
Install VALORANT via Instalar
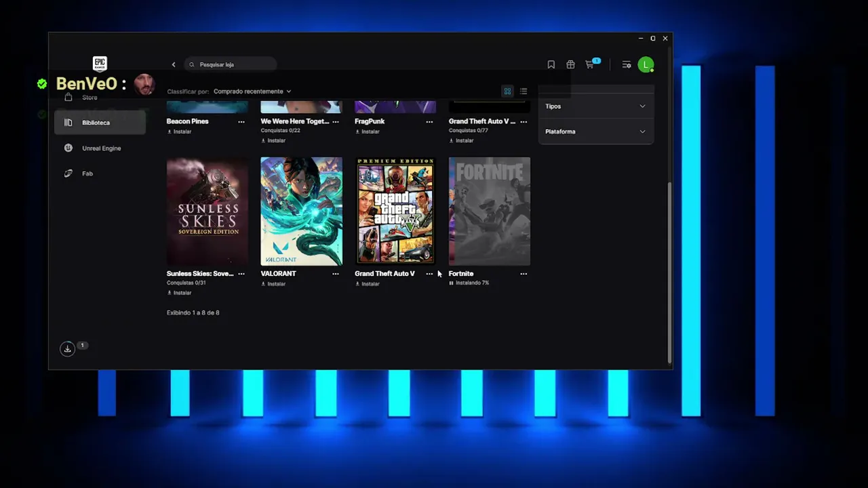click(x=273, y=284)
